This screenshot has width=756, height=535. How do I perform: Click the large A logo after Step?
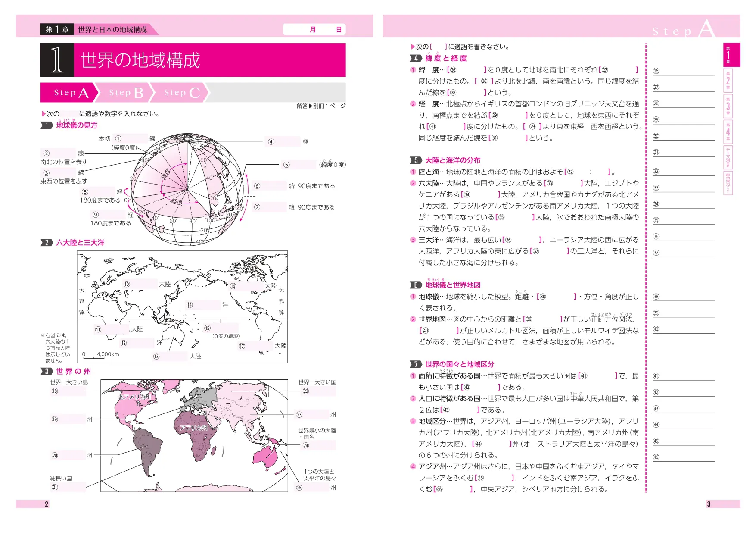pos(707,29)
